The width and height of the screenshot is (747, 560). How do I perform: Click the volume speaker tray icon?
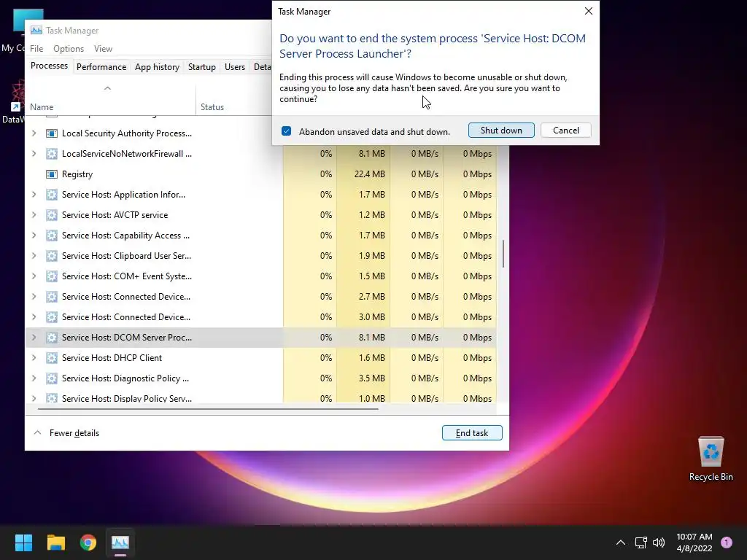(659, 542)
